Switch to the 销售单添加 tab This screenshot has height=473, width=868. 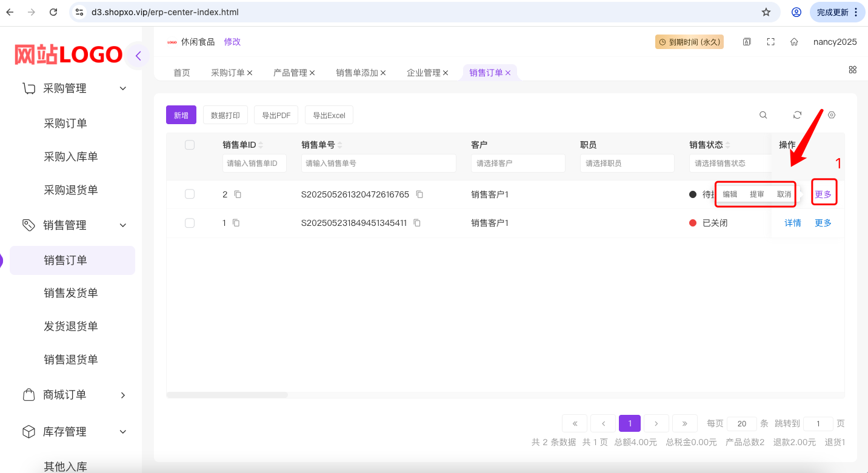coord(357,73)
